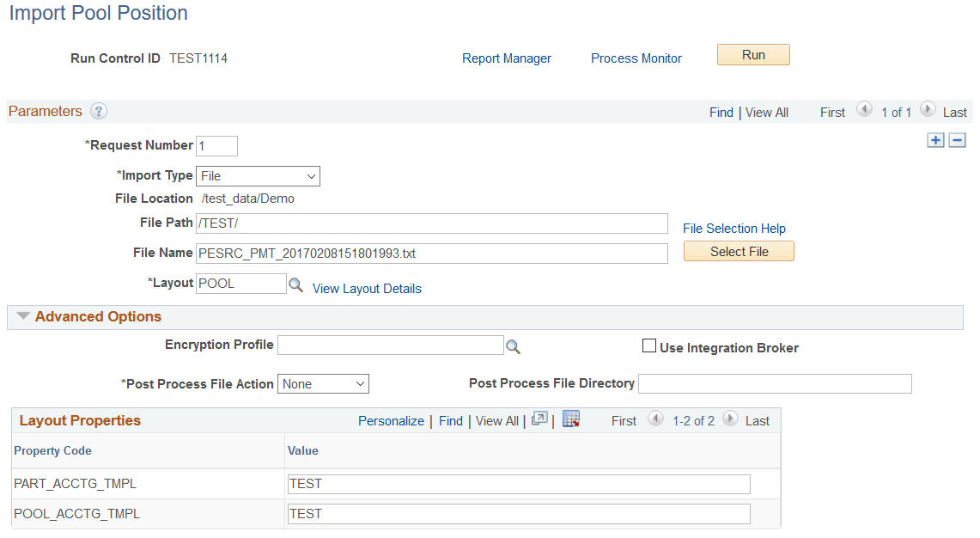Image resolution: width=980 pixels, height=538 pixels.
Task: Open the Encryption Profile lookup search
Action: point(513,345)
